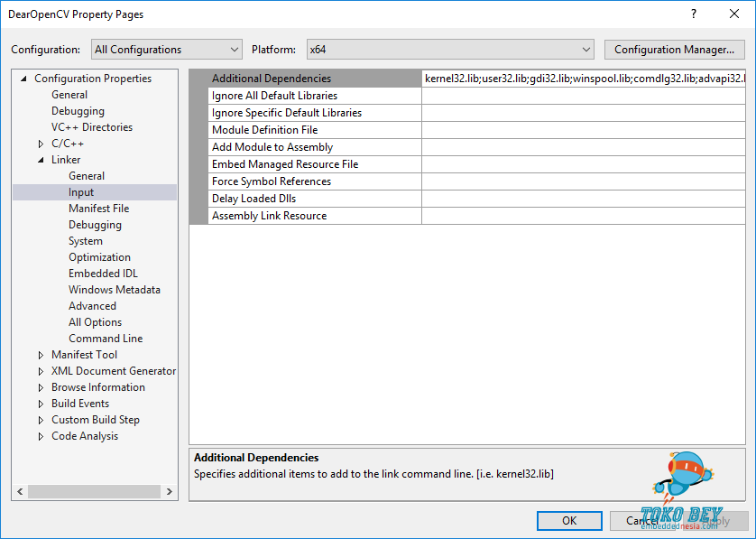This screenshot has width=756, height=539.
Task: Click the Cancel button
Action: 641,521
